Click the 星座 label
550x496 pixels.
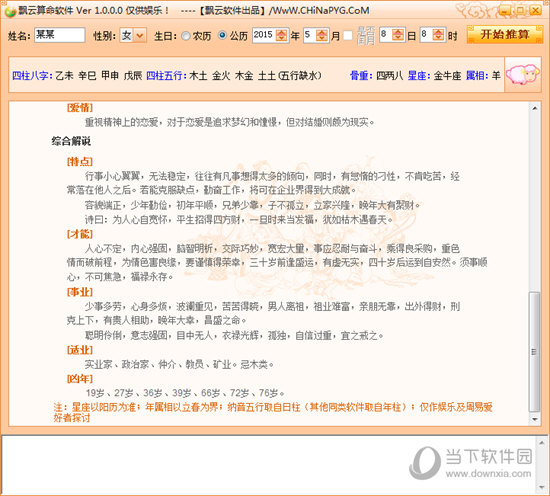click(418, 75)
